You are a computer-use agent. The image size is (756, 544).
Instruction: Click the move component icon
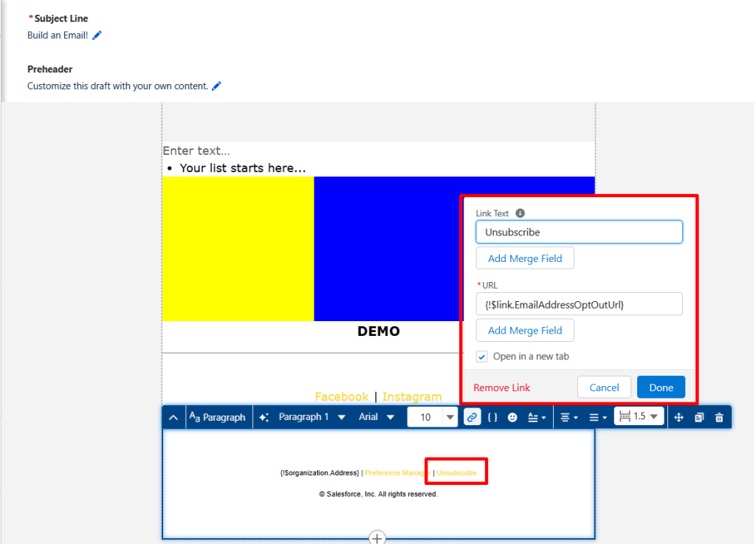(678, 416)
